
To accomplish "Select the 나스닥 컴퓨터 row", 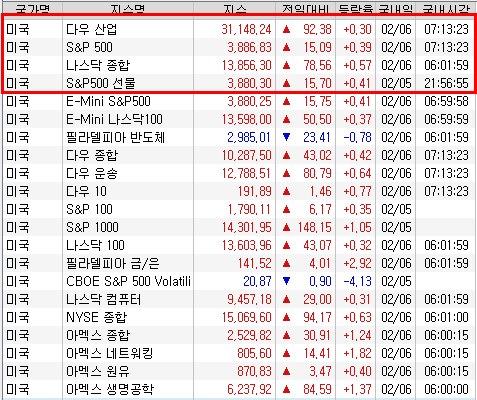I will tap(240, 299).
